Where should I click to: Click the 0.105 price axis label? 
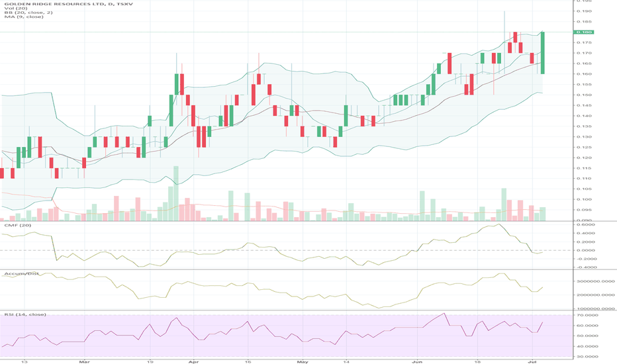[x=584, y=189]
